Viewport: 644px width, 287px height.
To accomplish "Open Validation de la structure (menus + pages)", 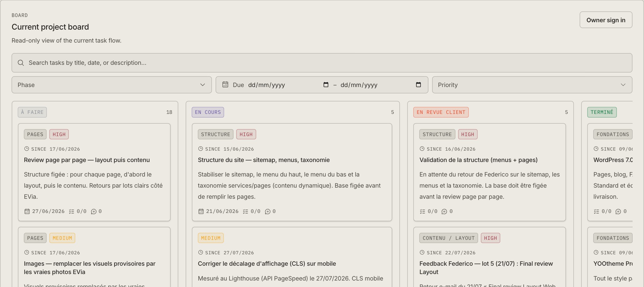I will coord(478,160).
